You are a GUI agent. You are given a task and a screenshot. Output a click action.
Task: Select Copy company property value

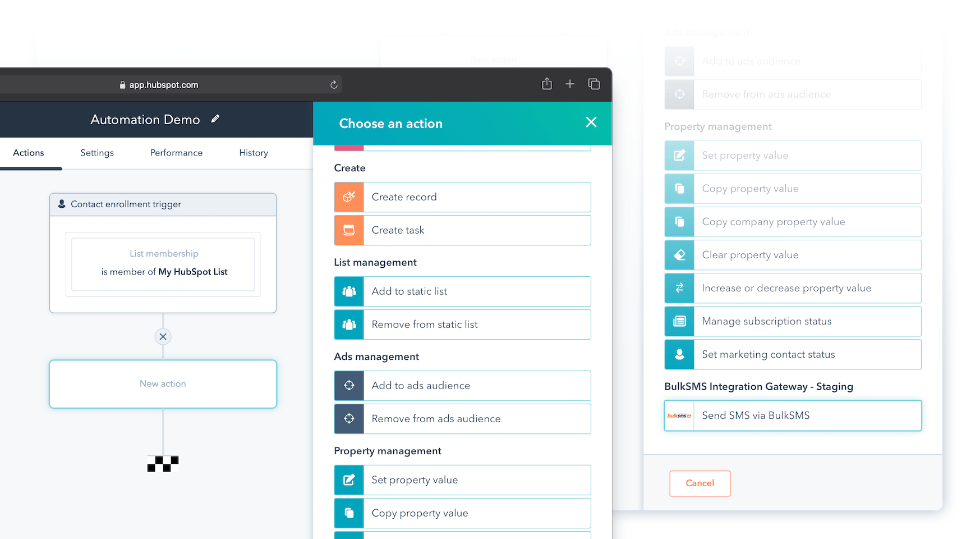point(793,222)
